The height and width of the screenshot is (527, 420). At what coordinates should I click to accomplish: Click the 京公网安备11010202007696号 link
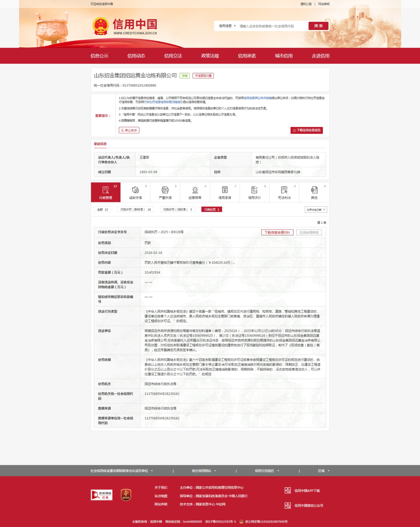(x=266, y=522)
